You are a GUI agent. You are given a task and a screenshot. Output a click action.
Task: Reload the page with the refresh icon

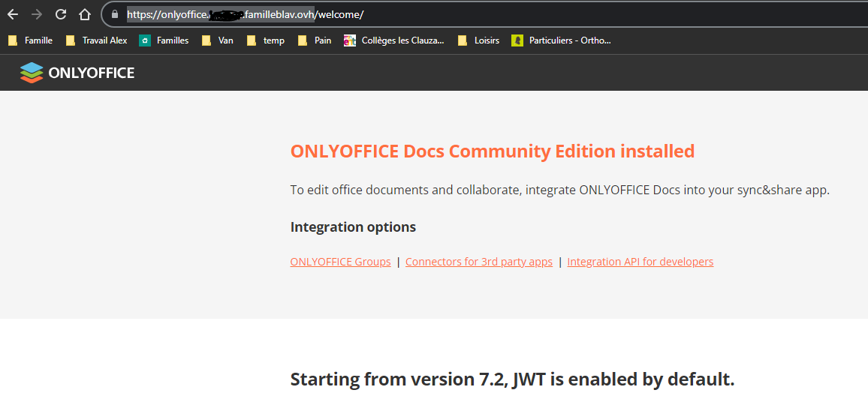pos(61,14)
